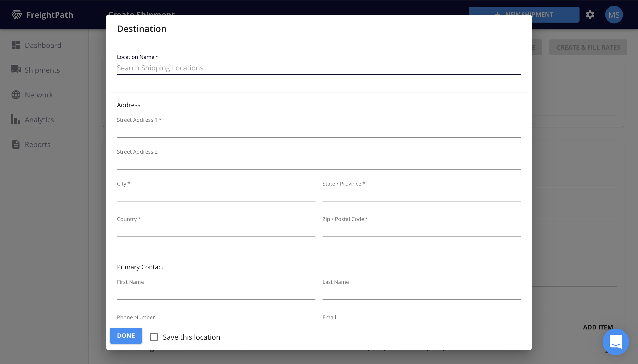Click the Save this location label

pos(191,337)
